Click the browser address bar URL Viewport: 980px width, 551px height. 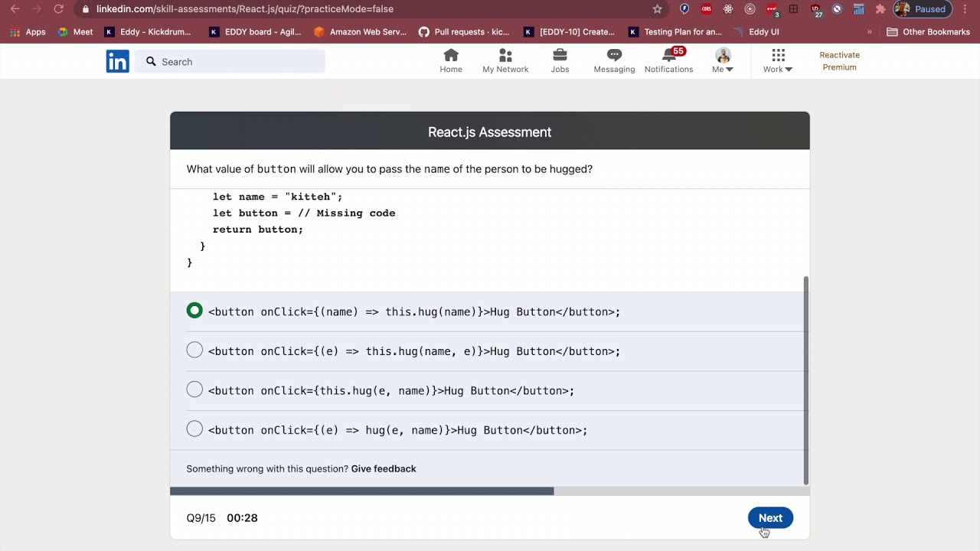(245, 9)
